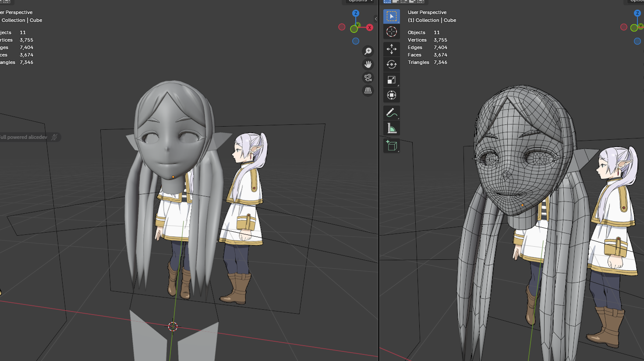Select the Select Box tool in the toolbar
Image resolution: width=644 pixels, height=361 pixels.
[392, 16]
